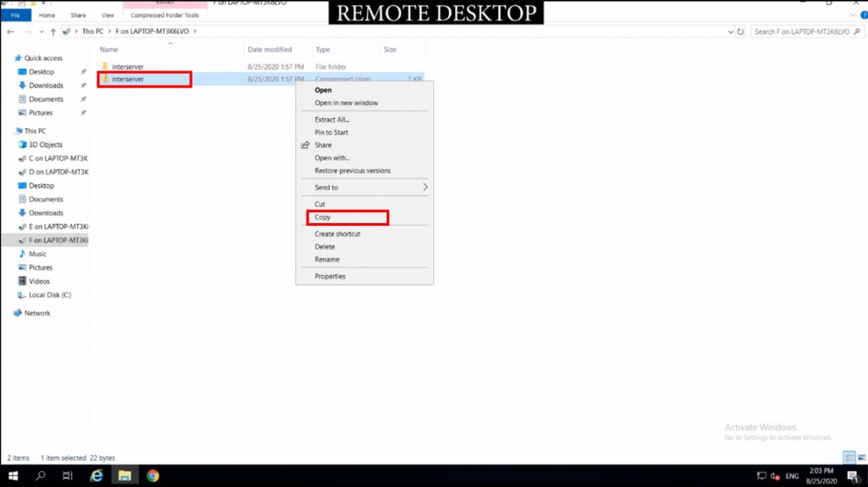Viewport: 868px width, 487px height.
Task: Open the Windows Start menu
Action: [x=14, y=476]
